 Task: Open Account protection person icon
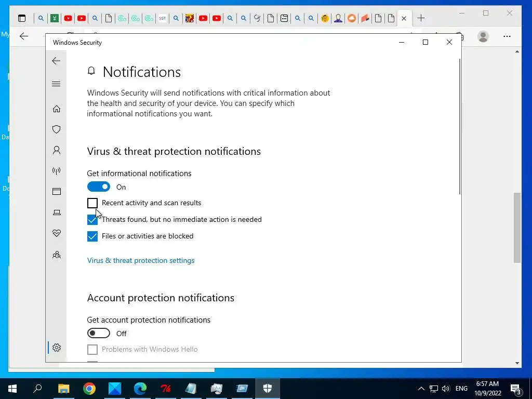(57, 150)
